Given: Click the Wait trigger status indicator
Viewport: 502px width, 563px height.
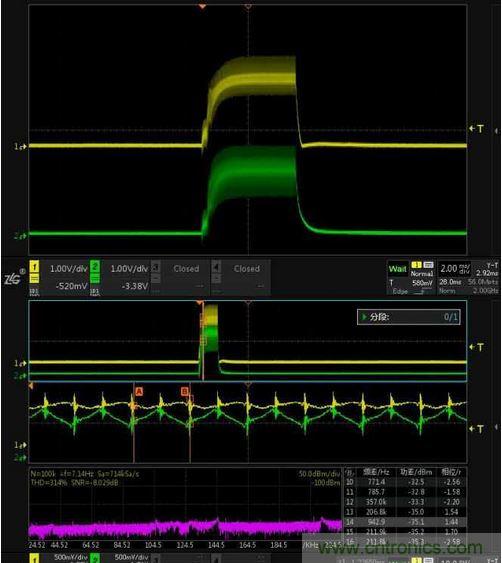Looking at the screenshot, I should pyautogui.click(x=398, y=269).
